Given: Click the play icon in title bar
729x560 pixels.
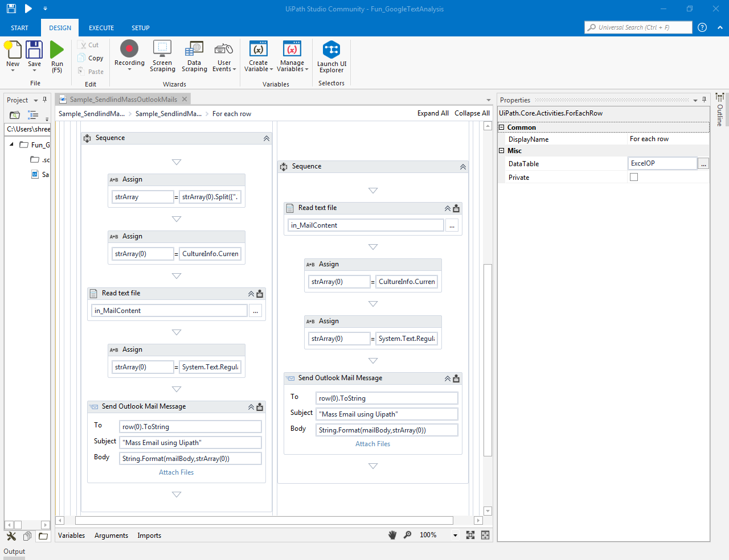Looking at the screenshot, I should click(28, 9).
